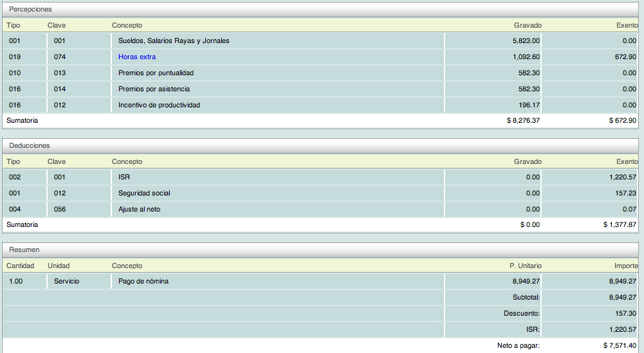Click the Unidad column header
The height and width of the screenshot is (353, 644).
tap(59, 266)
